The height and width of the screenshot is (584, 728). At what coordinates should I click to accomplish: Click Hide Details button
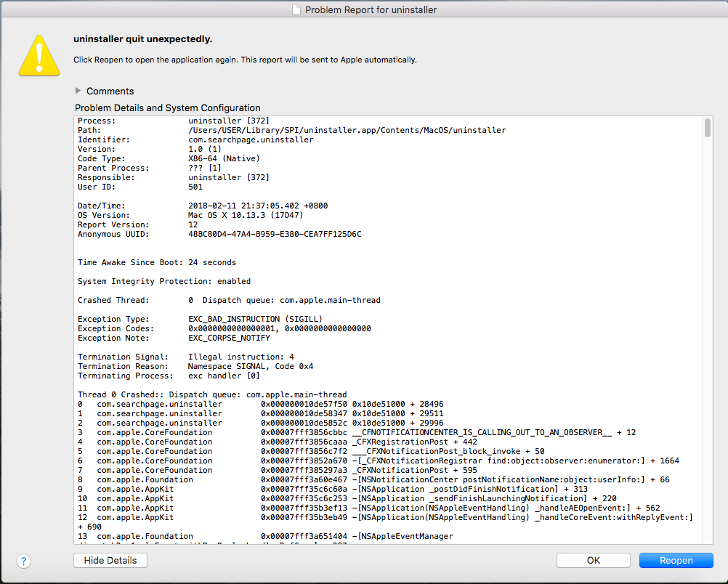(110, 560)
